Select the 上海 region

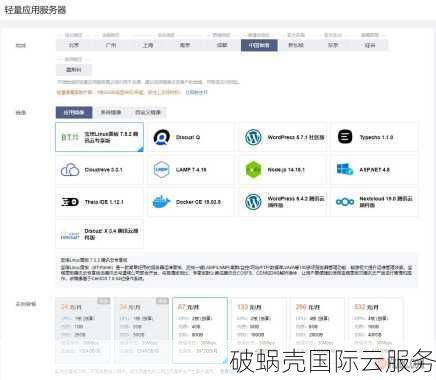[x=148, y=45]
